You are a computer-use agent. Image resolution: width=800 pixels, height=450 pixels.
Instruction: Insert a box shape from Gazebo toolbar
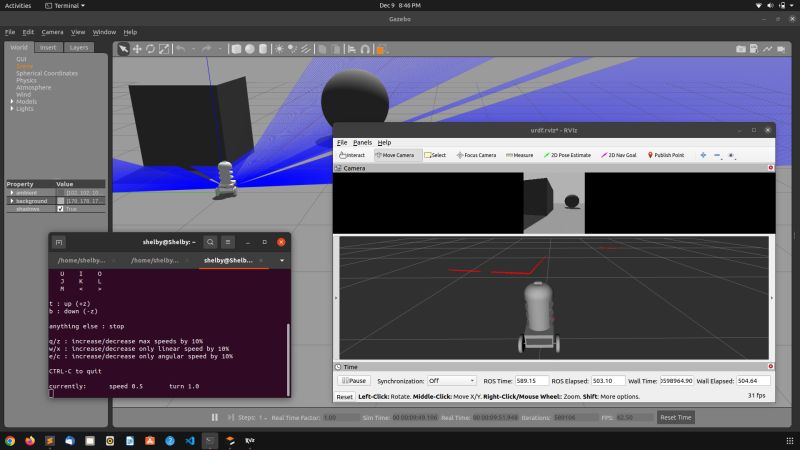(x=235, y=48)
